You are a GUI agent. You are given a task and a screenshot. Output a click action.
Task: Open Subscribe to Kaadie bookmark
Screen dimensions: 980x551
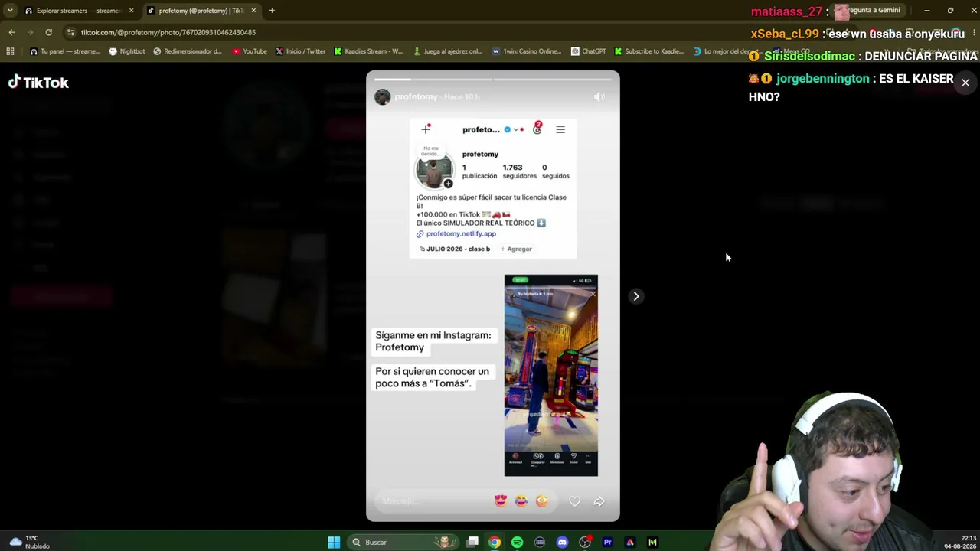click(648, 51)
